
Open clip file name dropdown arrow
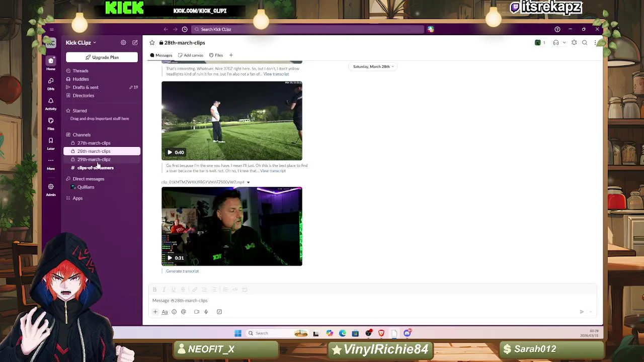[248, 182]
